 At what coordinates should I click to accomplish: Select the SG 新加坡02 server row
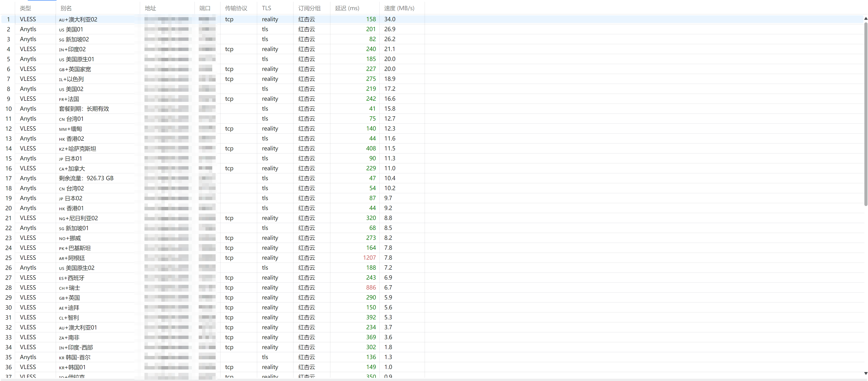click(432, 39)
